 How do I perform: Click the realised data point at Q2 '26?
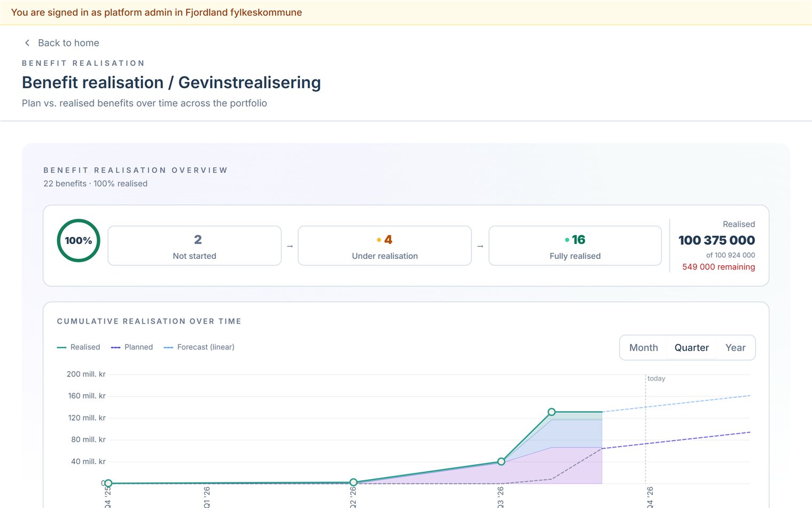pyautogui.click(x=353, y=482)
